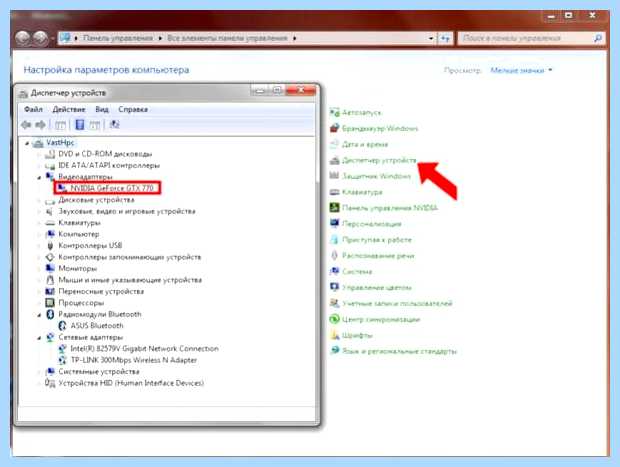This screenshot has width=620, height=467.
Task: Open the Мелкие значки view dropdown
Action: [521, 70]
